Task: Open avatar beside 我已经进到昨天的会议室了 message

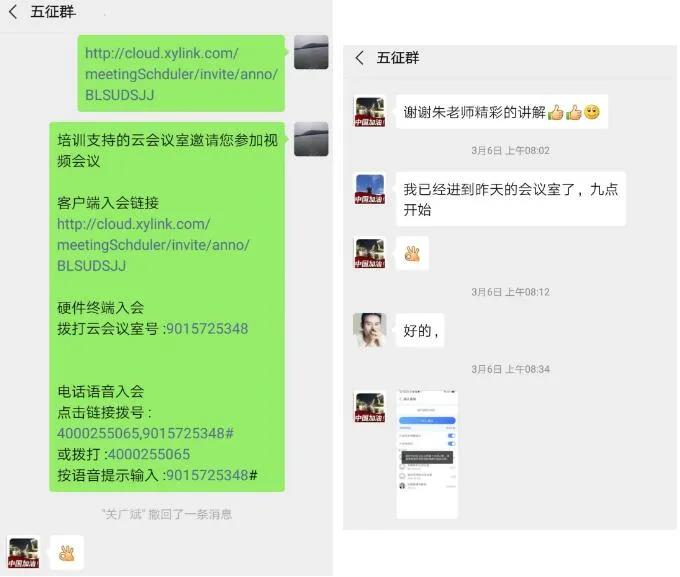Action: point(369,189)
